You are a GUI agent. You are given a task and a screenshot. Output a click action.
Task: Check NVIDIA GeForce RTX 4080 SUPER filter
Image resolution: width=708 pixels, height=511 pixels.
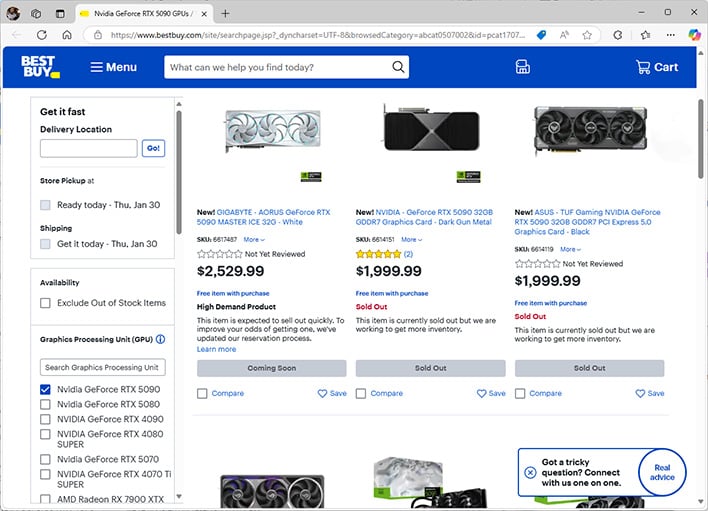tap(45, 434)
